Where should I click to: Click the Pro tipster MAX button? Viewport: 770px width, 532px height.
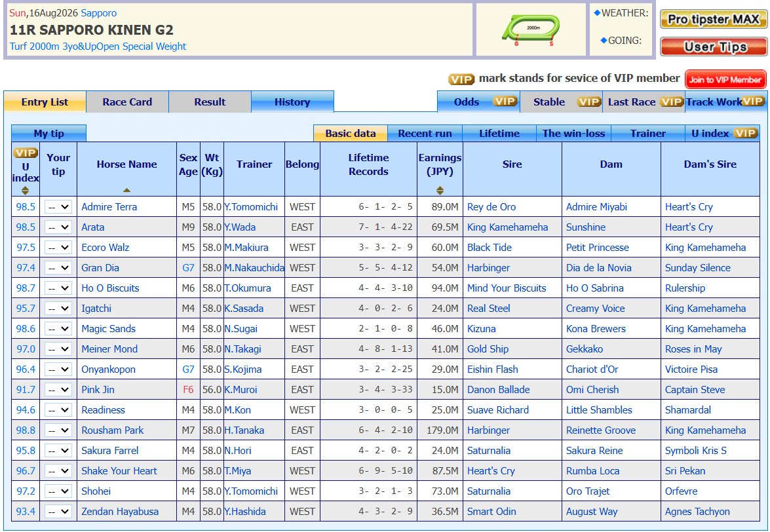coord(714,19)
